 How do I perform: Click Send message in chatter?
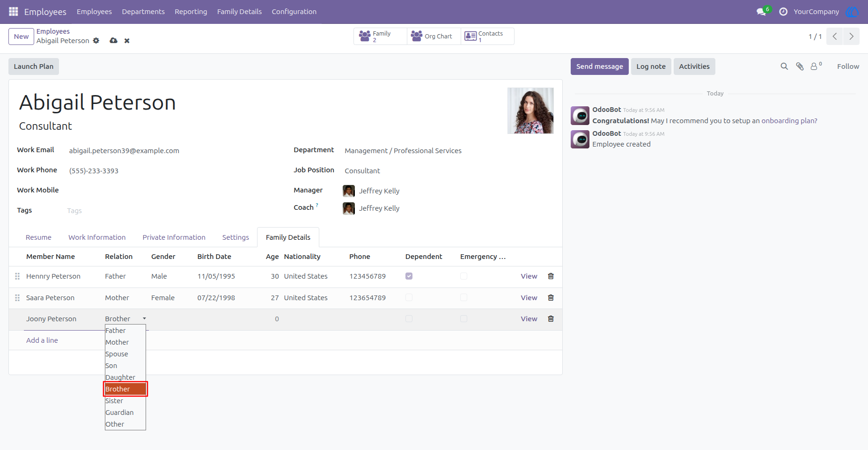point(599,66)
